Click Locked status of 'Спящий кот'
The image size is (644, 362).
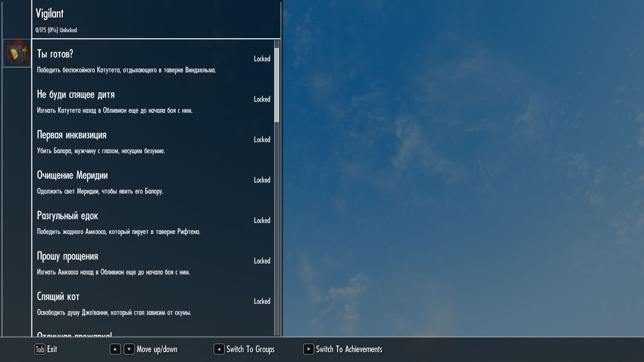tap(262, 301)
